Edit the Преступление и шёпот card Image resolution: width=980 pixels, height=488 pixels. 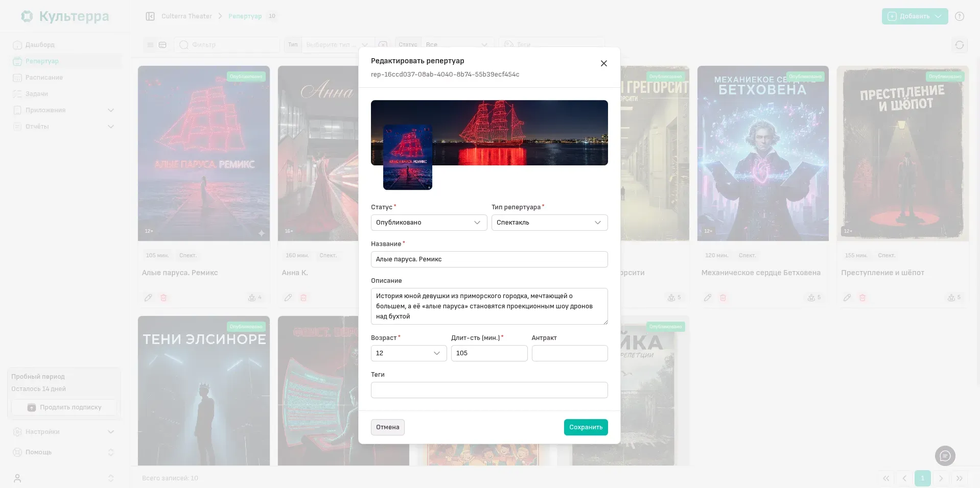tap(847, 298)
